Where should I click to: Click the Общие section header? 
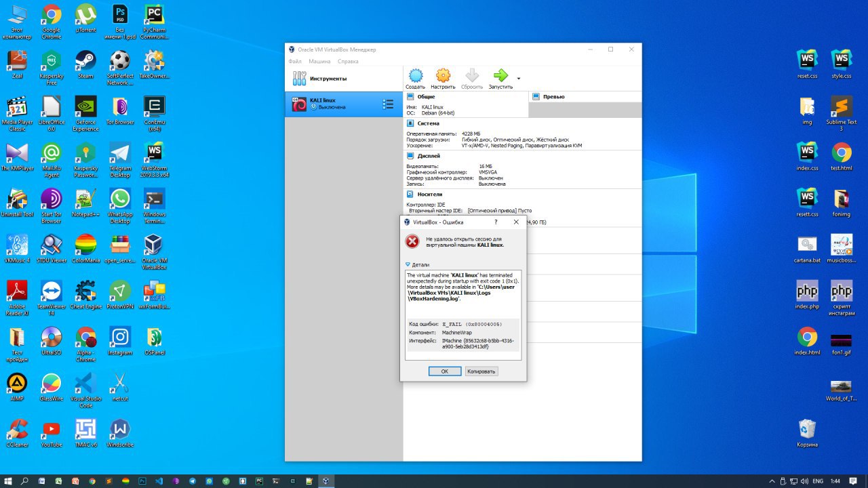coord(426,97)
